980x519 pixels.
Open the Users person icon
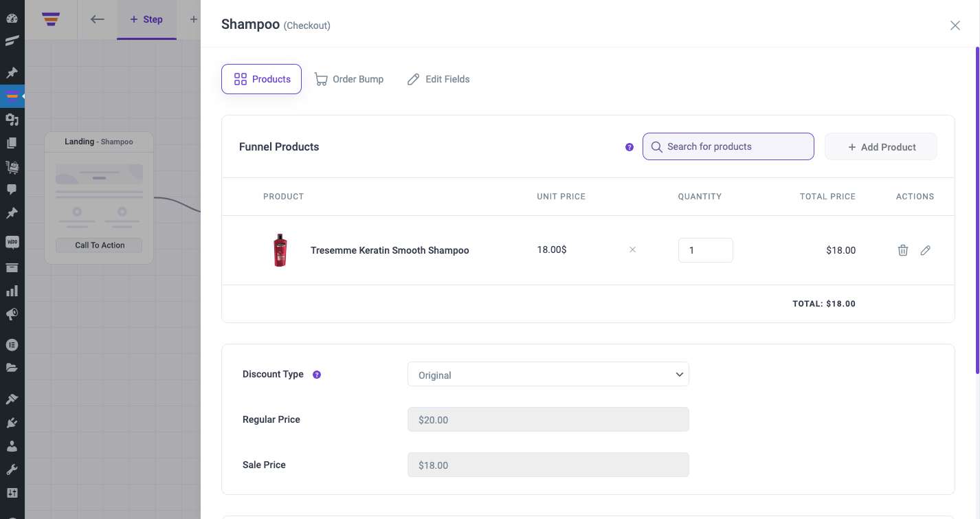coord(12,446)
